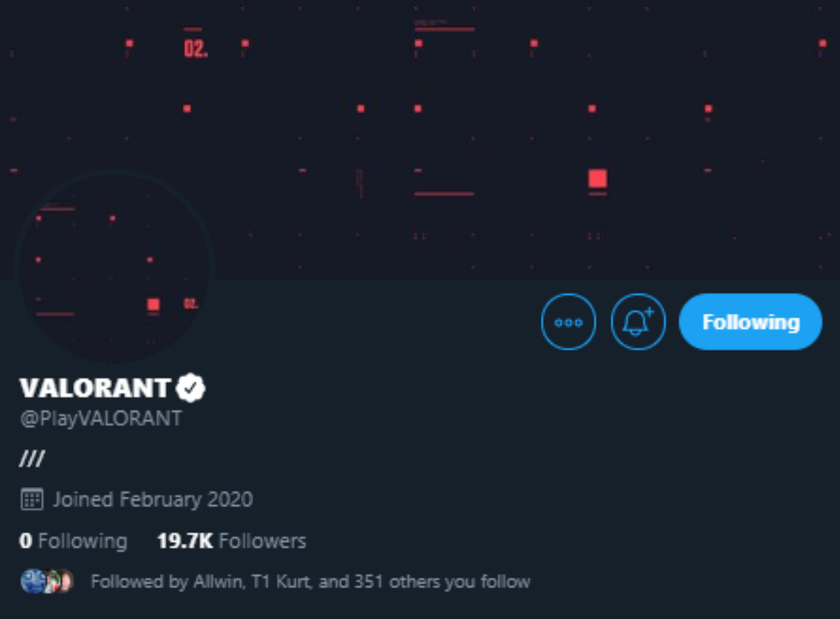Click the calendar icon by join date
Screen dimensions: 840x619
click(x=32, y=499)
